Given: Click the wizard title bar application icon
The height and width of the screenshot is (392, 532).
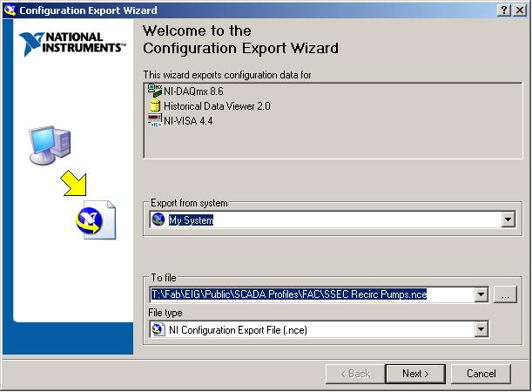Looking at the screenshot, I should coord(10,10).
